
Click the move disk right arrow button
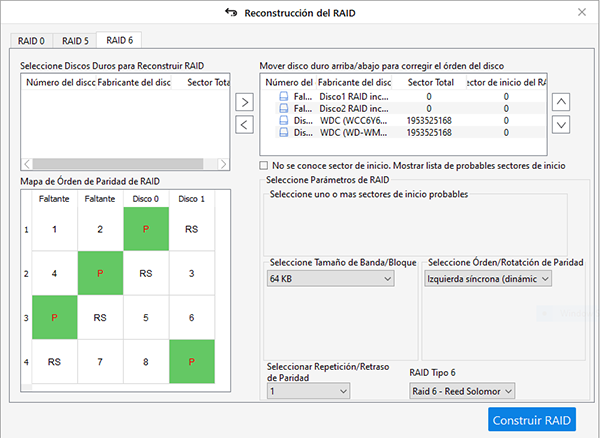point(245,102)
